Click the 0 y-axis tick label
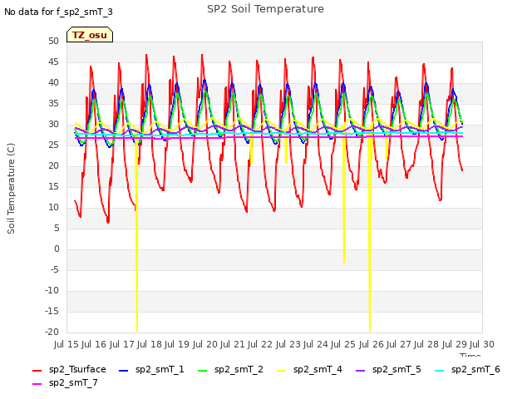The width and height of the screenshot is (532, 399). point(57,249)
